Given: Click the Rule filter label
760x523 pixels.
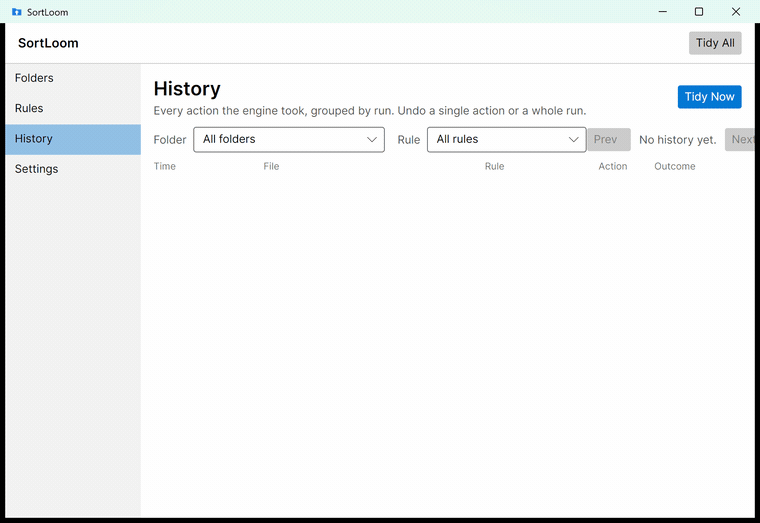Looking at the screenshot, I should click(409, 140).
